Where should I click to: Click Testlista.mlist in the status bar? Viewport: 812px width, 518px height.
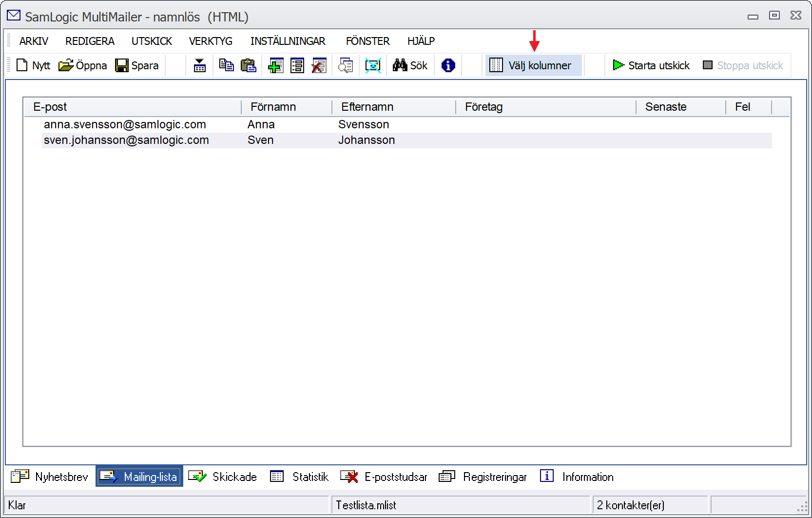[366, 505]
